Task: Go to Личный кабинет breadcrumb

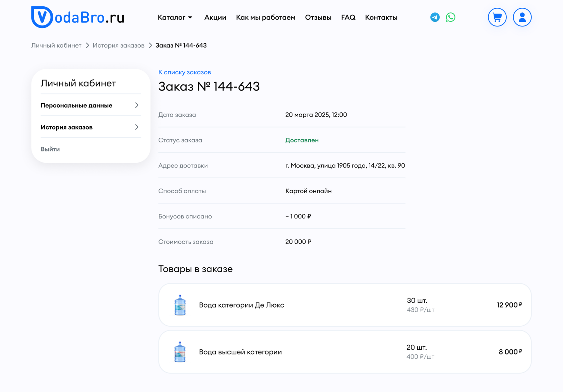Action: pos(56,45)
